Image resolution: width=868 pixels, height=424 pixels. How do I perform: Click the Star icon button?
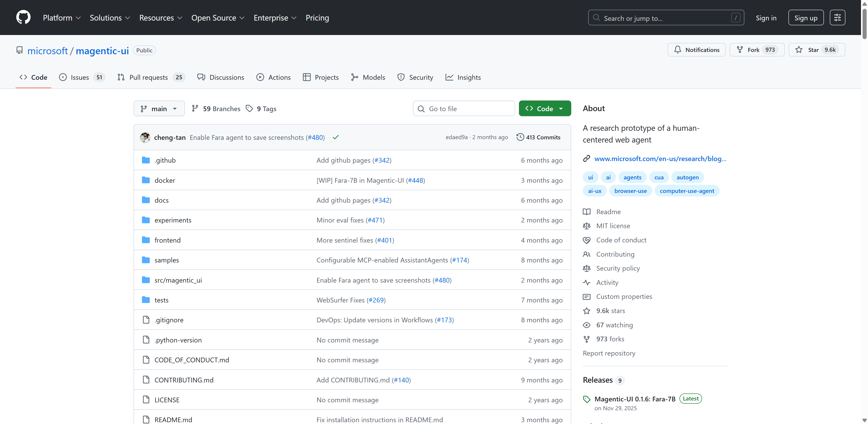click(799, 50)
